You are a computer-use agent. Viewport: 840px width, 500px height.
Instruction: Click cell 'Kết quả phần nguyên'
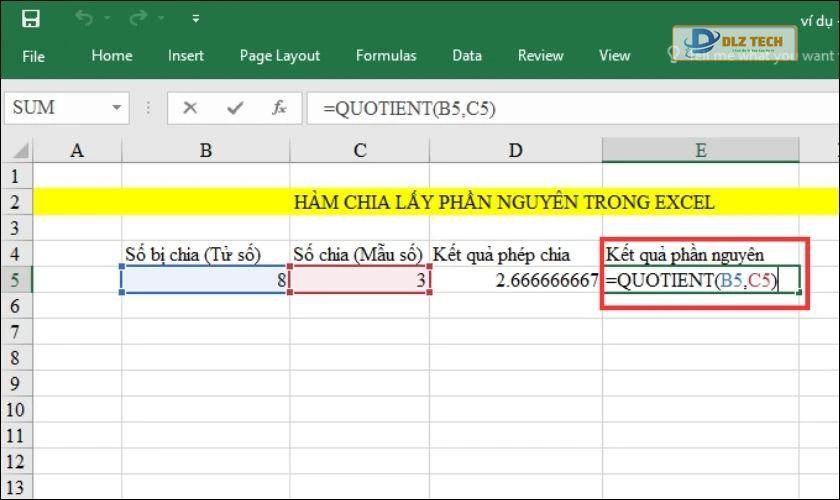pos(701,254)
